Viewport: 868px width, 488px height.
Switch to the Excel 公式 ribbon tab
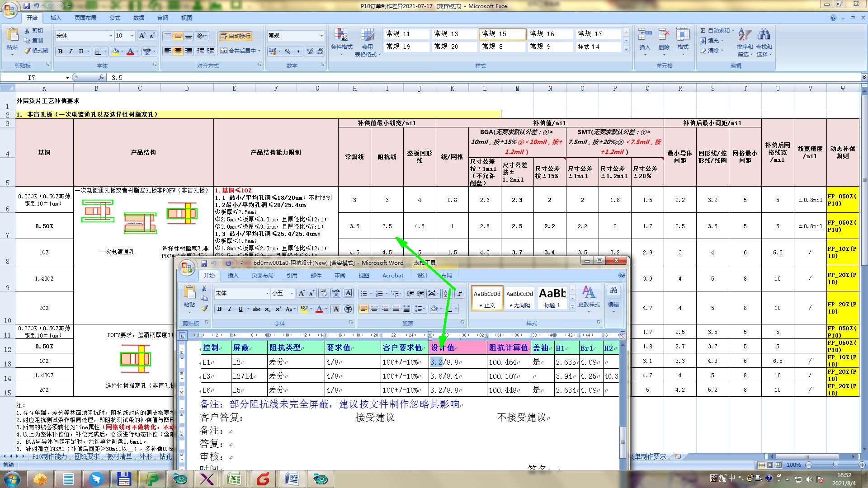pyautogui.click(x=115, y=18)
